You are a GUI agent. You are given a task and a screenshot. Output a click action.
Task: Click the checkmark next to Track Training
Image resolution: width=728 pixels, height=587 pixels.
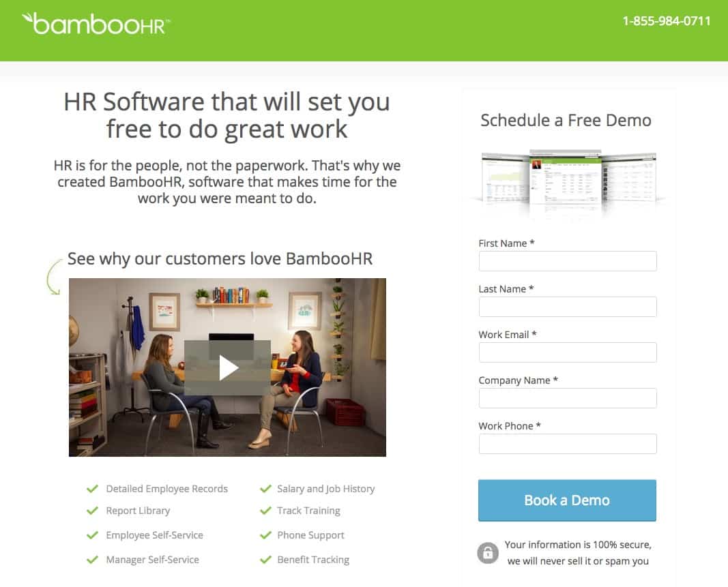[265, 511]
